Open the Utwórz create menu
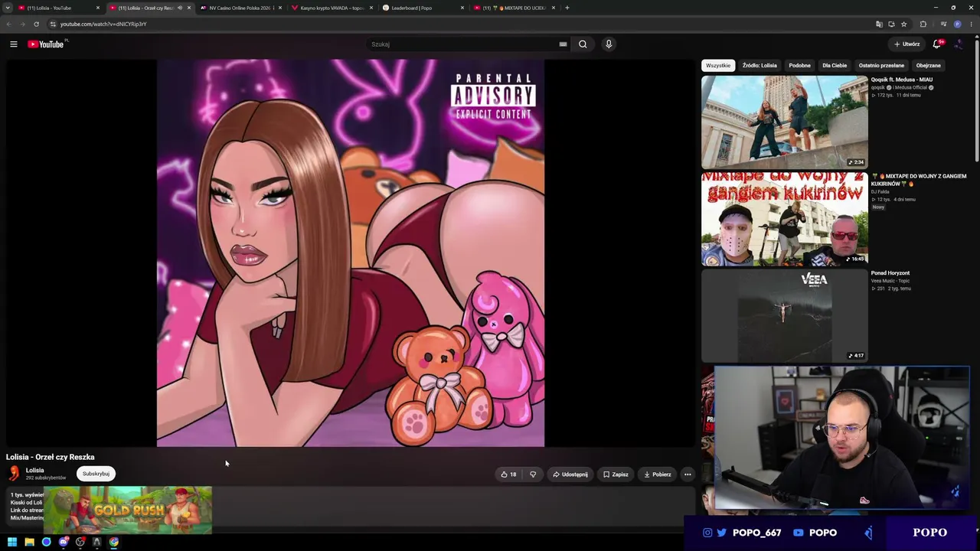 906,44
